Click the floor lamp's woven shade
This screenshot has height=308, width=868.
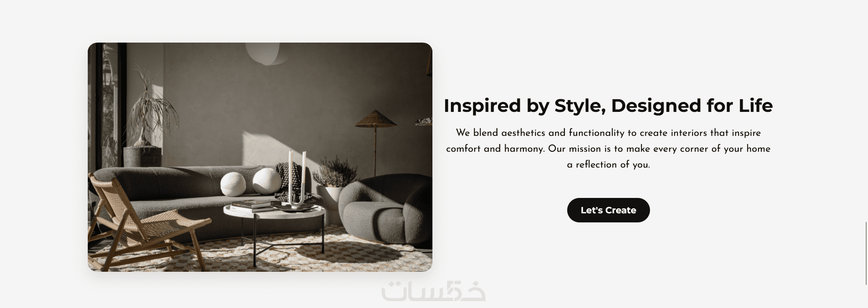coord(375,118)
